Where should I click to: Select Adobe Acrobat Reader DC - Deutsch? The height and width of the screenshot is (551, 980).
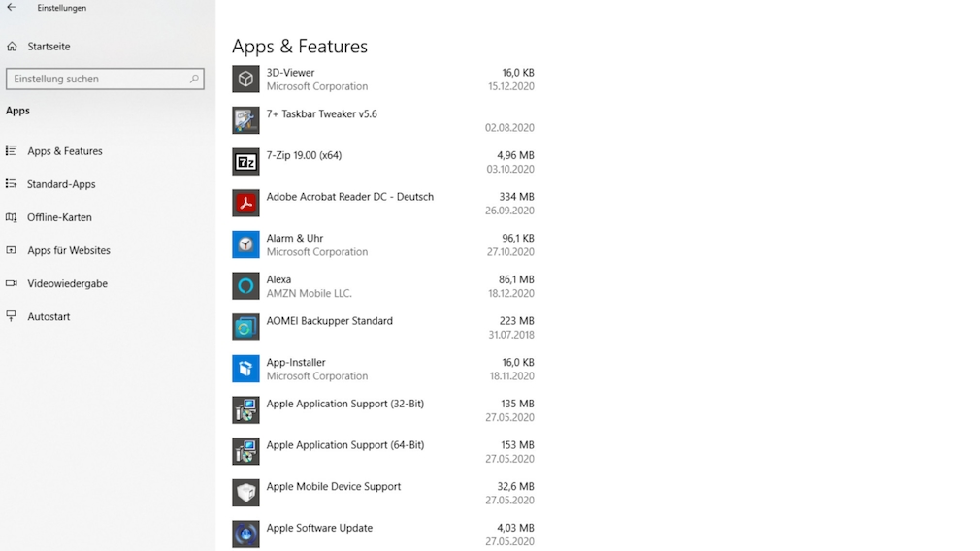[350, 197]
